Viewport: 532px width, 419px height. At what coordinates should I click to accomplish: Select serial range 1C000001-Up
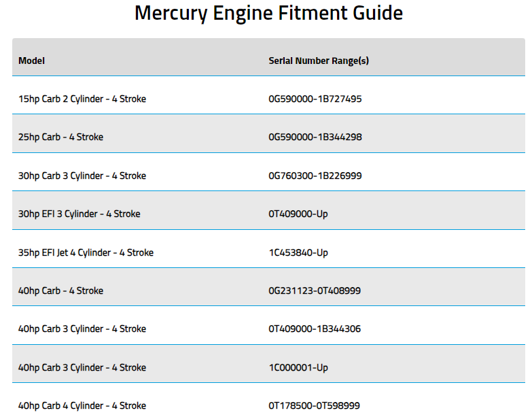click(x=298, y=367)
